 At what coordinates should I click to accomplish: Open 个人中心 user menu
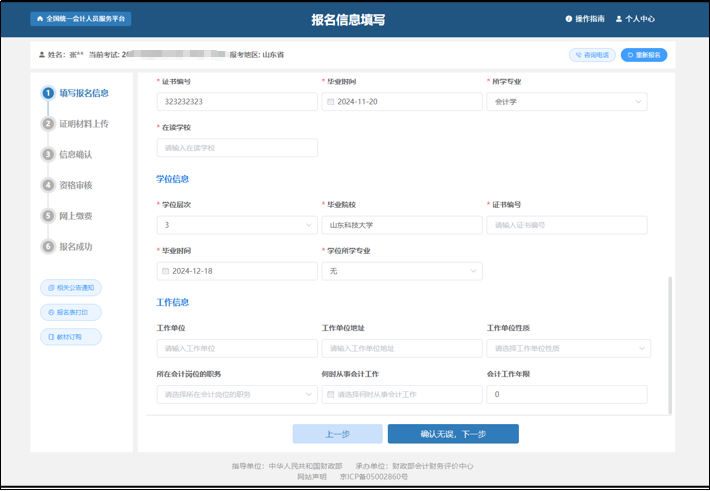[635, 19]
